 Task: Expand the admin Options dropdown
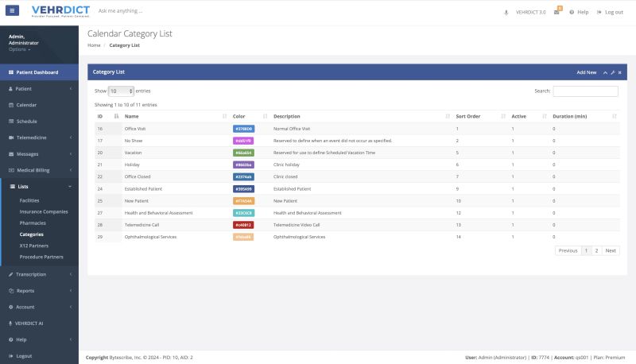[x=20, y=49]
